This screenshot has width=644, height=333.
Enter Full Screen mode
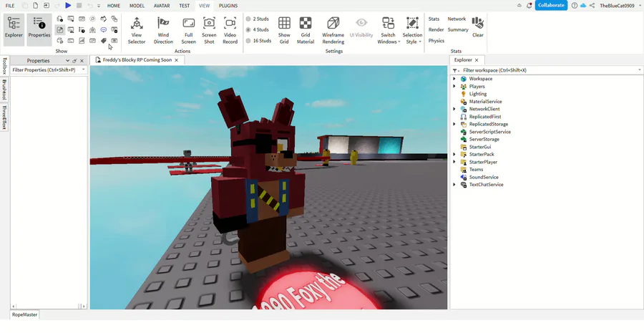(188, 30)
